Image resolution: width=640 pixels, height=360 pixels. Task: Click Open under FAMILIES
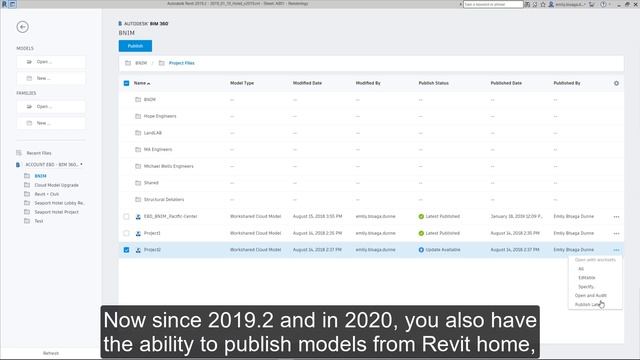51,107
